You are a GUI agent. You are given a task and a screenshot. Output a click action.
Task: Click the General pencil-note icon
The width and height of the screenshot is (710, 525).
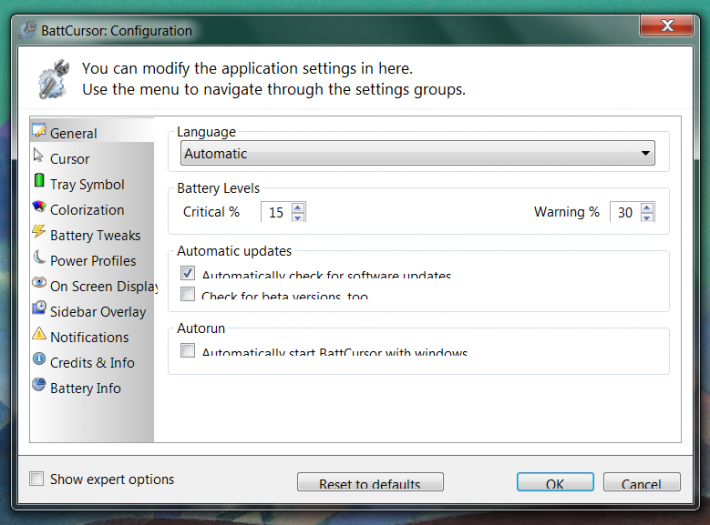(x=39, y=130)
